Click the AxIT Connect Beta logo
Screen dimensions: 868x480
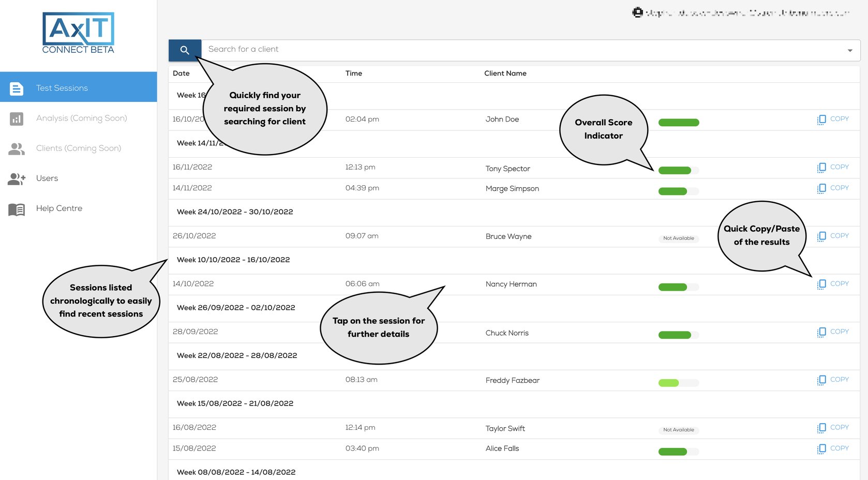[x=78, y=32]
